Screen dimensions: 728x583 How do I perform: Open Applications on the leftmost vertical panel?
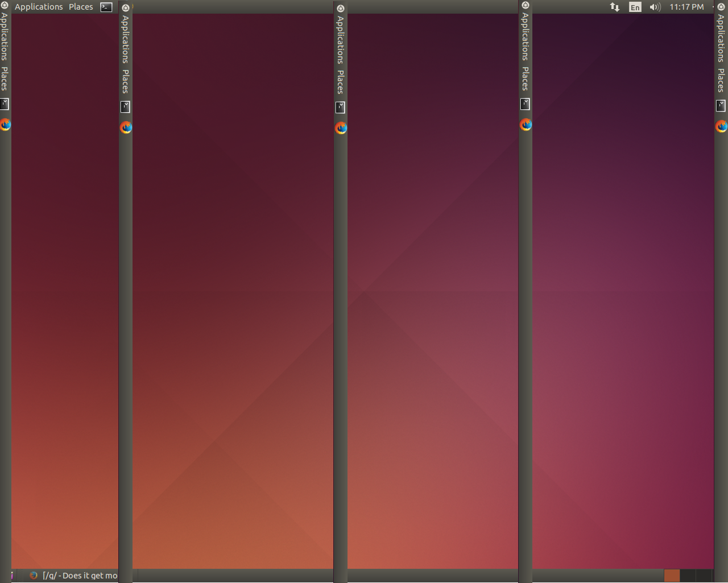pos(5,36)
